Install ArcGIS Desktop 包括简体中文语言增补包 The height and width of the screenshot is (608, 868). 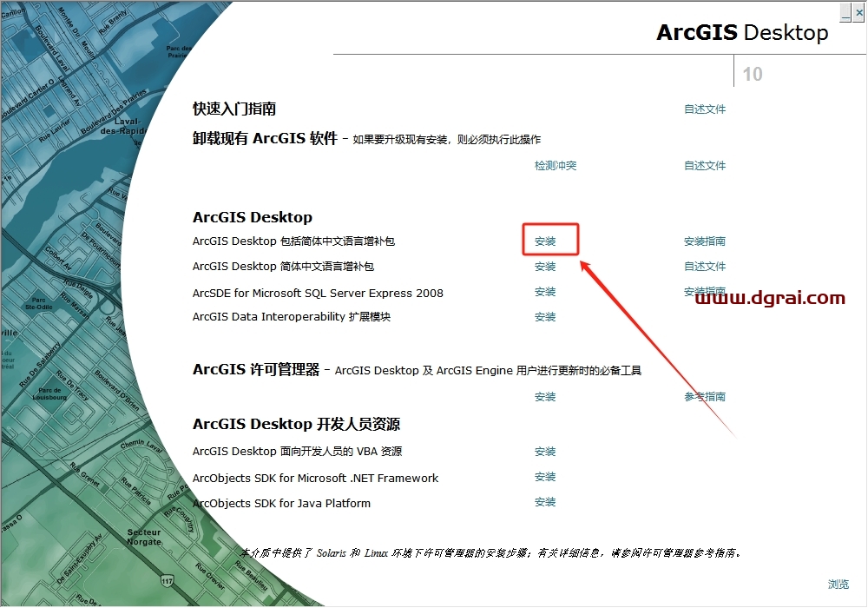(545, 241)
